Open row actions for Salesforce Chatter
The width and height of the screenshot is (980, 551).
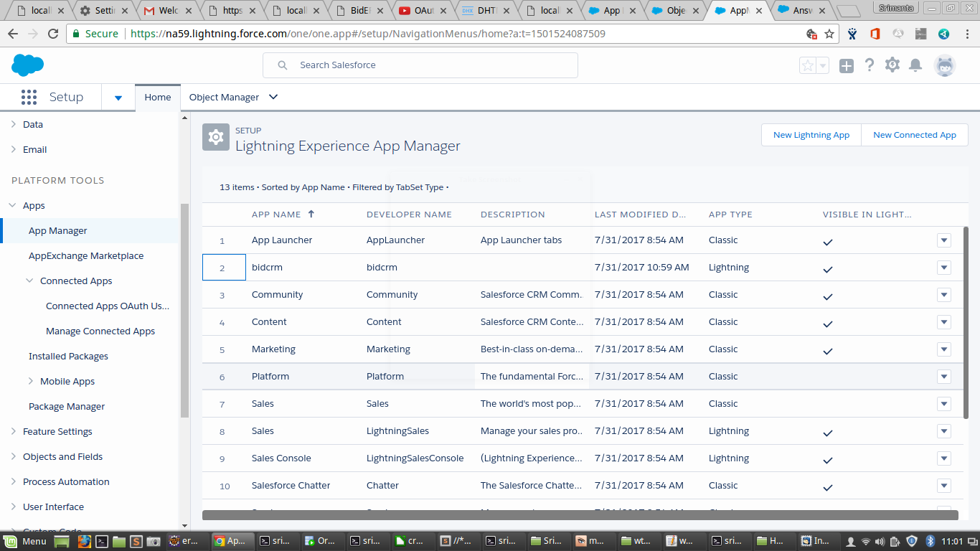click(x=944, y=486)
